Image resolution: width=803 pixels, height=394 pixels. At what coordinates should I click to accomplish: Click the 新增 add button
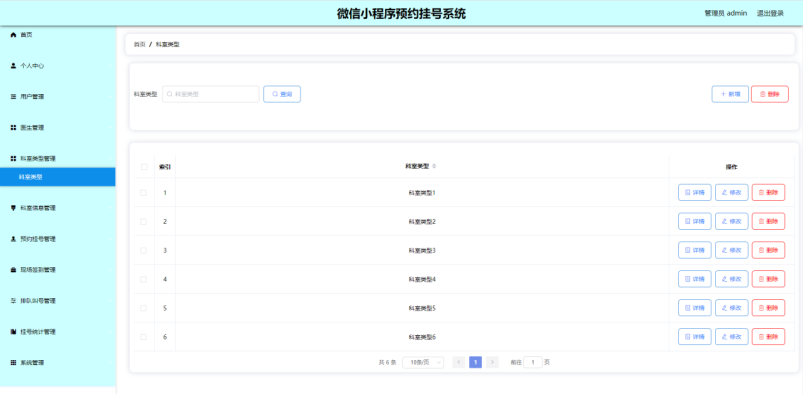coord(730,94)
